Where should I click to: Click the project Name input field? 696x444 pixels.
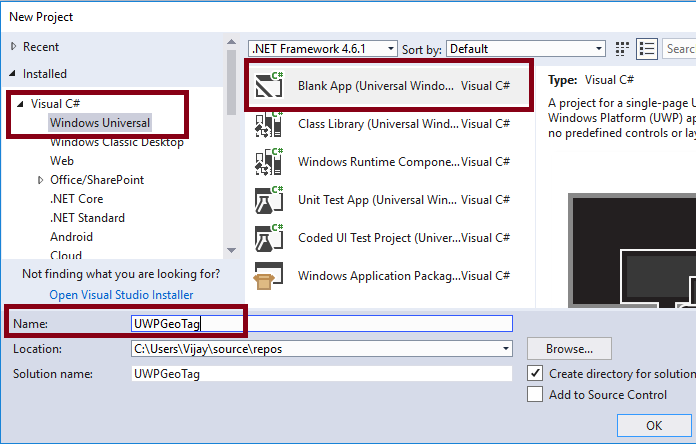click(x=322, y=323)
